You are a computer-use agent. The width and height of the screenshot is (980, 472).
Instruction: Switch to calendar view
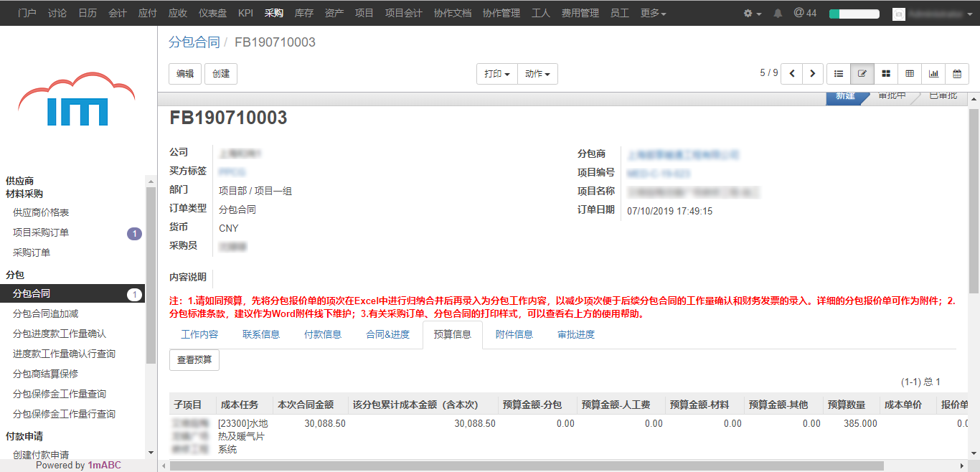coord(957,74)
